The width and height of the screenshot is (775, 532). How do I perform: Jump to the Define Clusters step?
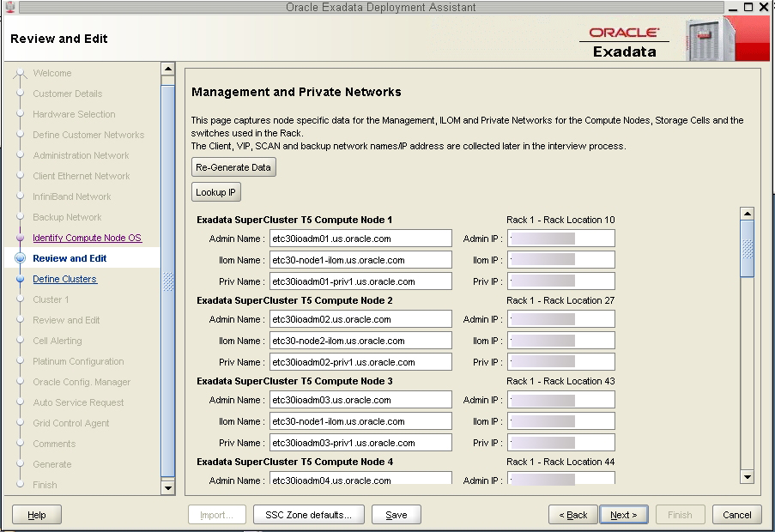(x=64, y=279)
